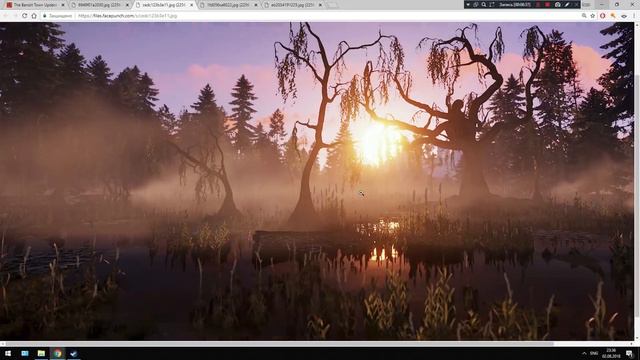
Task: Open the checkmark app in taskbar
Action: (x=73, y=353)
